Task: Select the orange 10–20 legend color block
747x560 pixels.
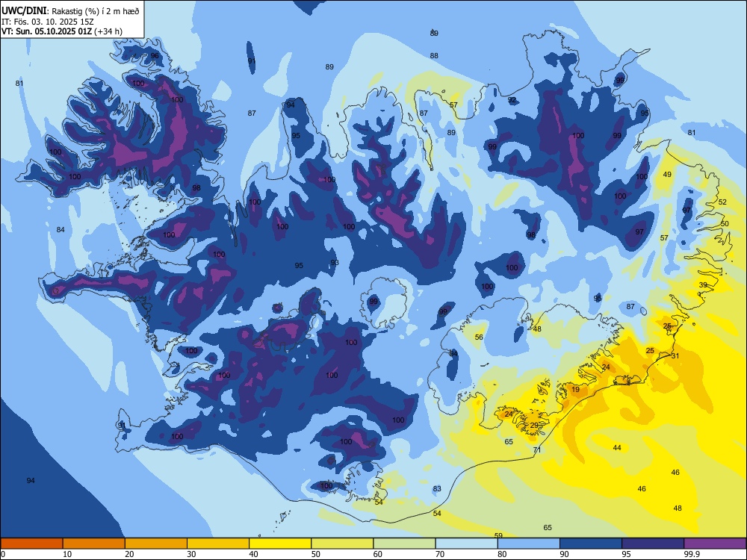Action: pos(94,544)
